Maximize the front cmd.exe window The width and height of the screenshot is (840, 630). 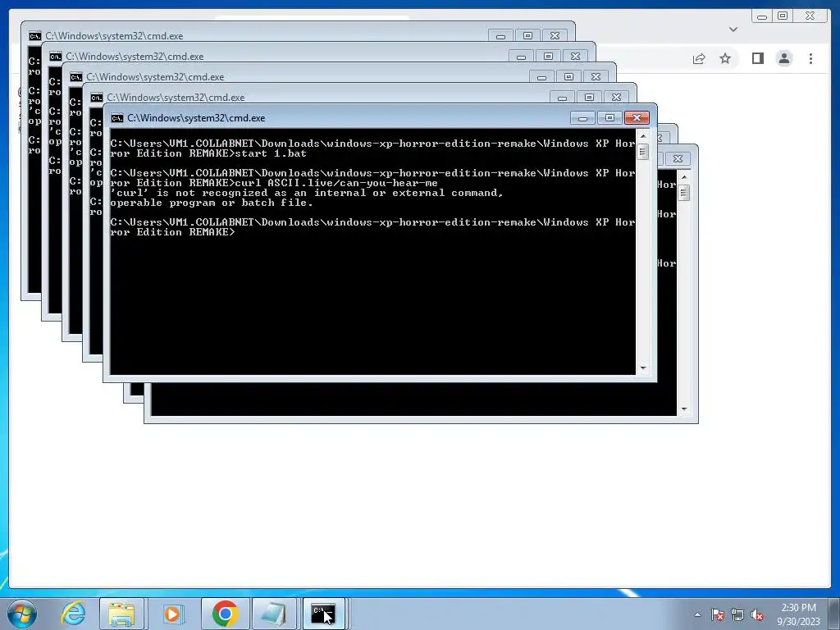pyautogui.click(x=609, y=118)
